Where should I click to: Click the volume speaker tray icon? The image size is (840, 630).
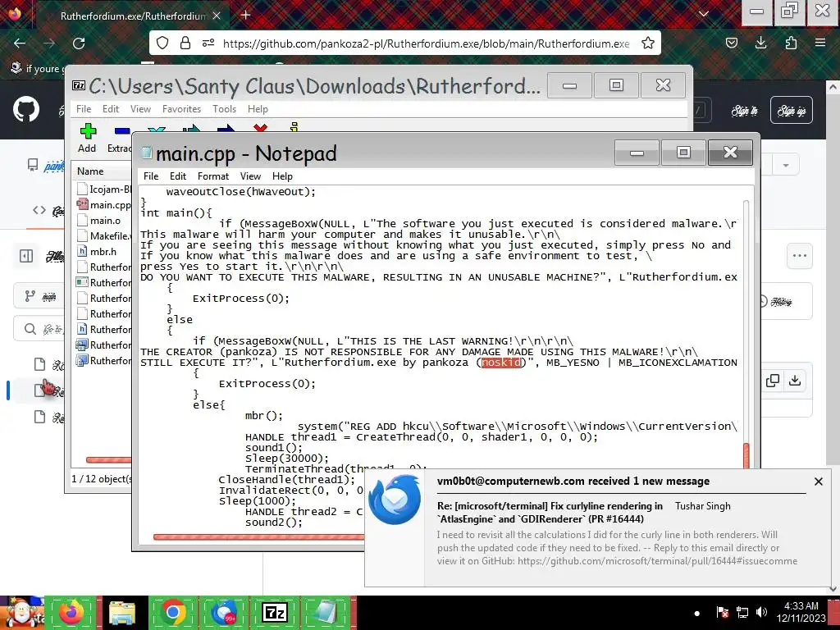(761, 612)
